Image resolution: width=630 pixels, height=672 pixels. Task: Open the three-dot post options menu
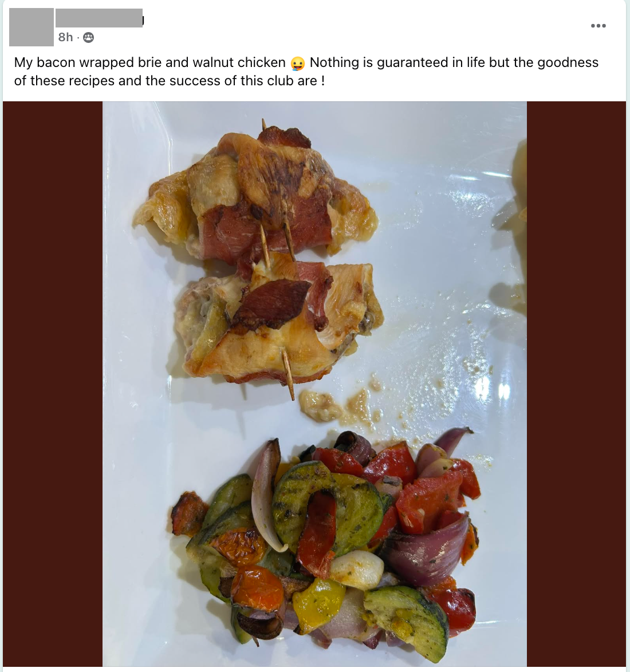[x=598, y=26]
